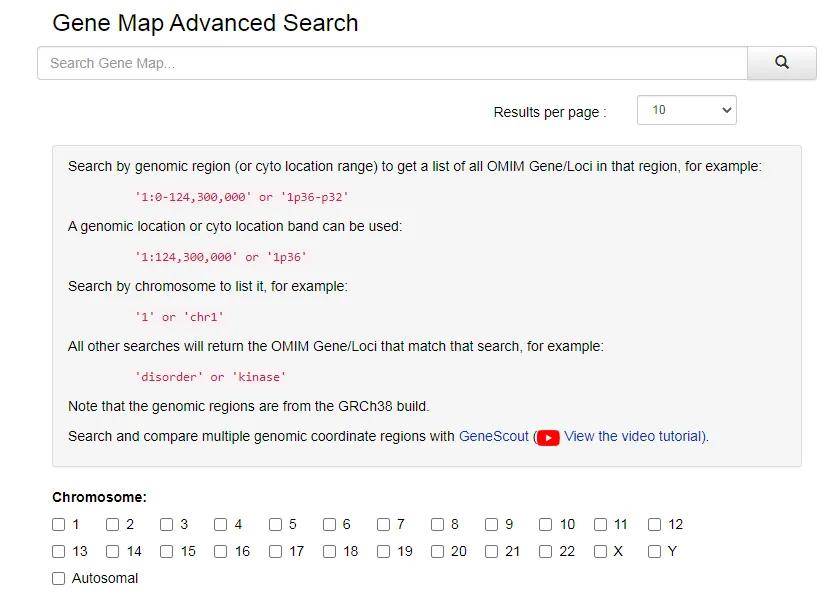Enable the chromosome 3 checkbox
The image size is (829, 598).
click(x=167, y=524)
